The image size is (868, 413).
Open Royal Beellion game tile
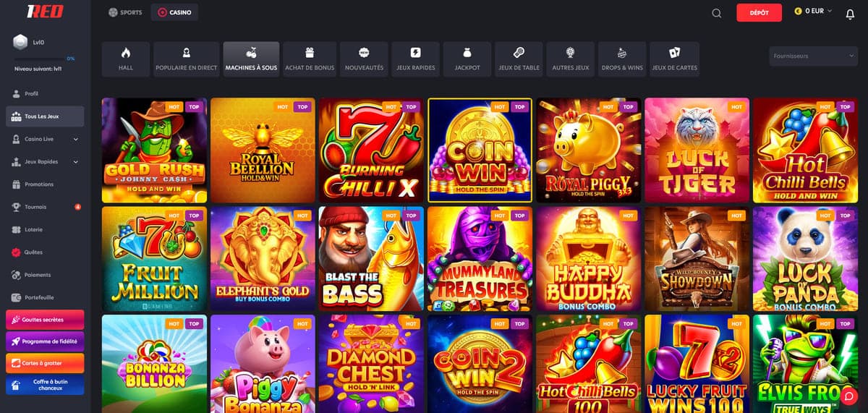263,150
